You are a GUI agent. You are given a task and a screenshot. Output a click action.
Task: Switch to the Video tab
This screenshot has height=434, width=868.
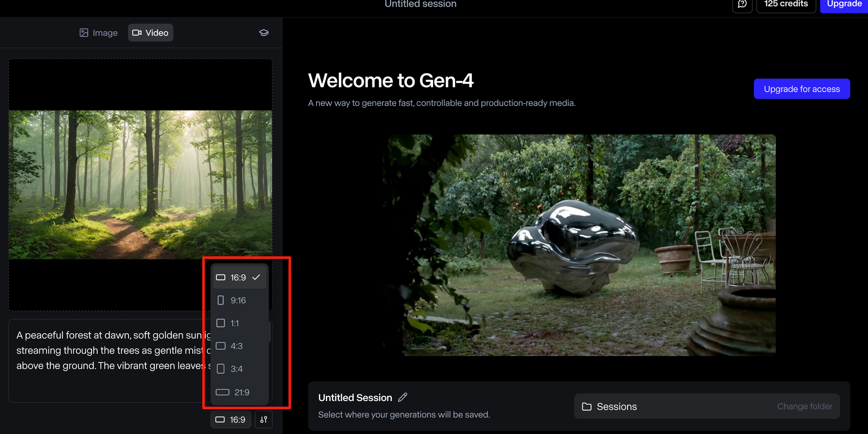click(150, 33)
